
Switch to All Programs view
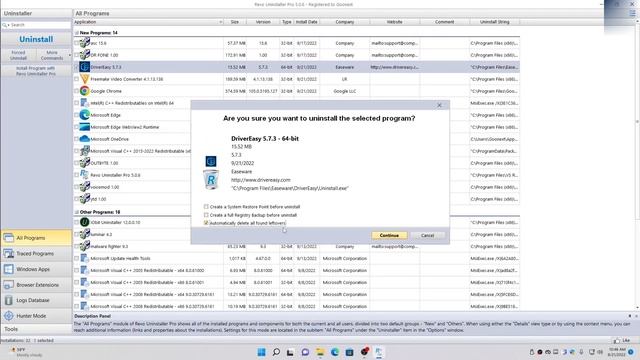click(x=36, y=238)
